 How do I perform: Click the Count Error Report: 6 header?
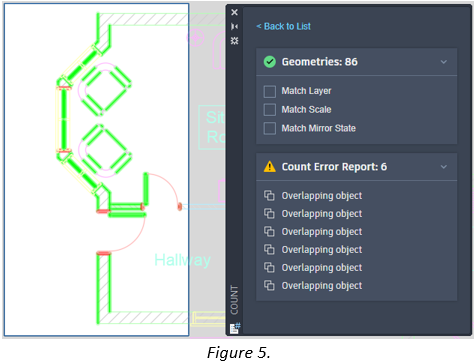pos(356,167)
